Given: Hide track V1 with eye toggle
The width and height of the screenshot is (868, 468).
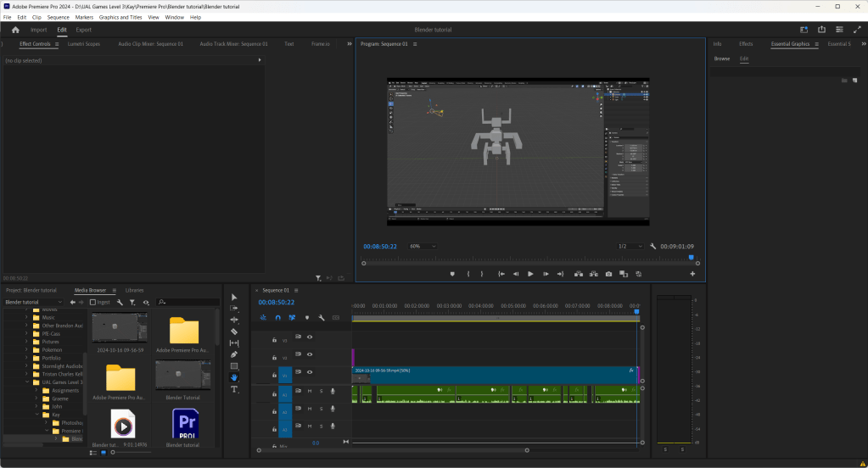Looking at the screenshot, I should coord(310,373).
